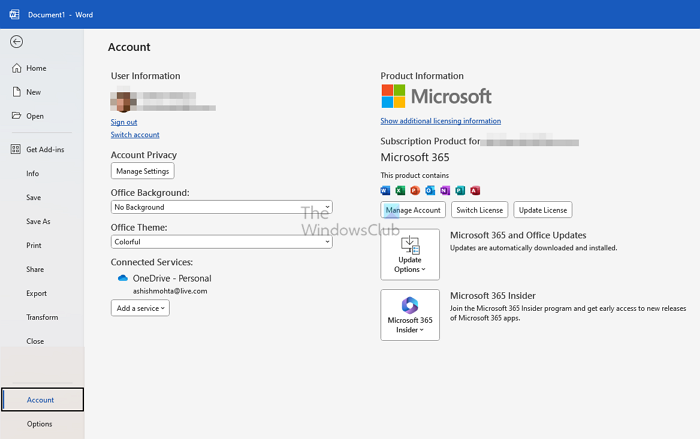
Task: Go to Info in the sidebar
Action: (x=33, y=173)
